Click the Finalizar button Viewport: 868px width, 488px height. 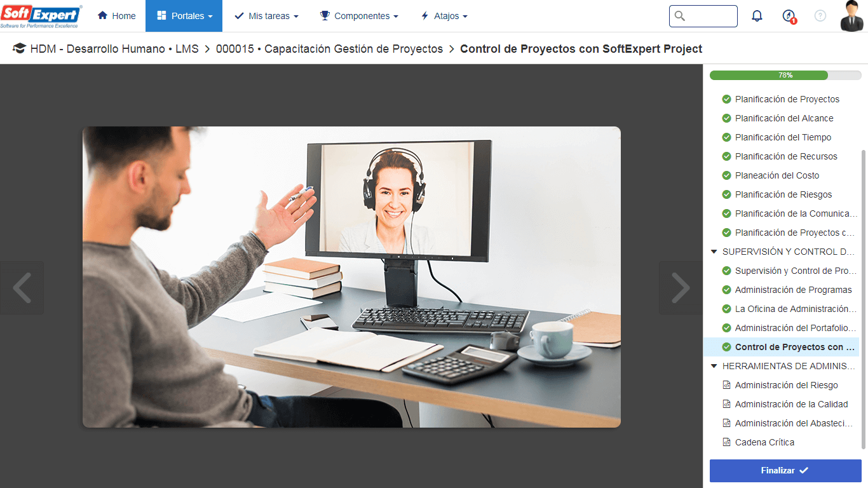(x=785, y=470)
